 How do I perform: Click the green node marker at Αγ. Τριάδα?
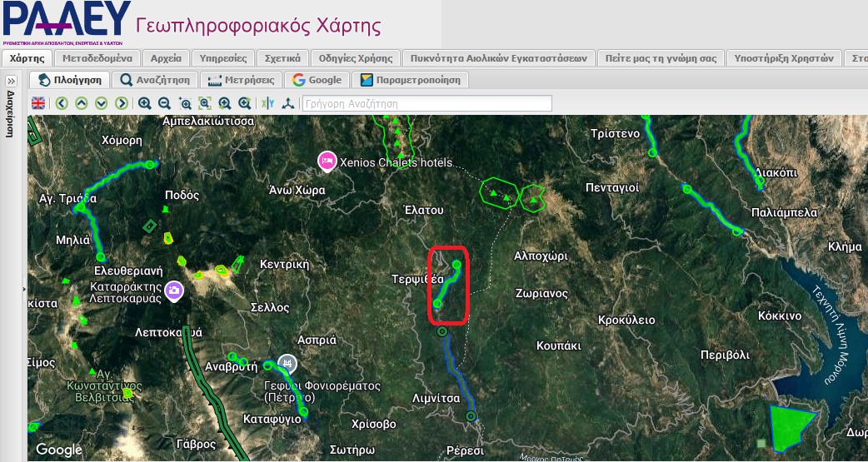click(x=80, y=207)
